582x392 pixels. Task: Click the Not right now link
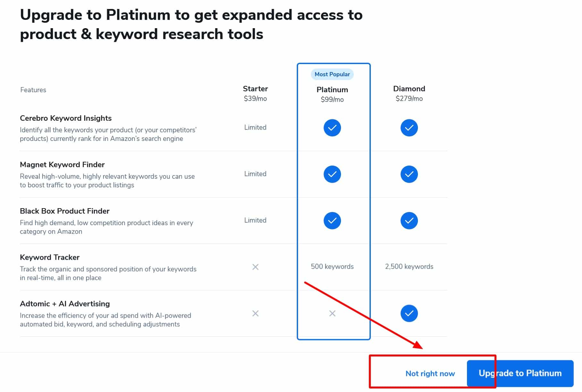click(x=430, y=373)
